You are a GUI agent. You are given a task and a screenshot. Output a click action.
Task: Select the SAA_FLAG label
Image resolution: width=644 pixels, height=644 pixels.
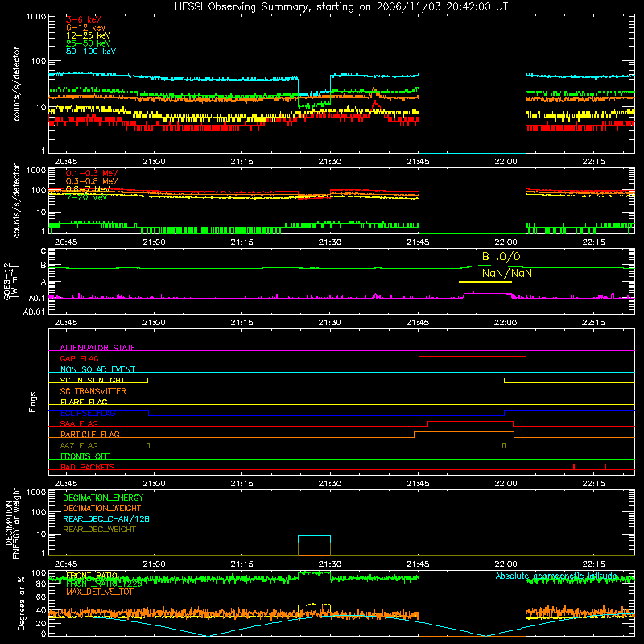point(79,423)
